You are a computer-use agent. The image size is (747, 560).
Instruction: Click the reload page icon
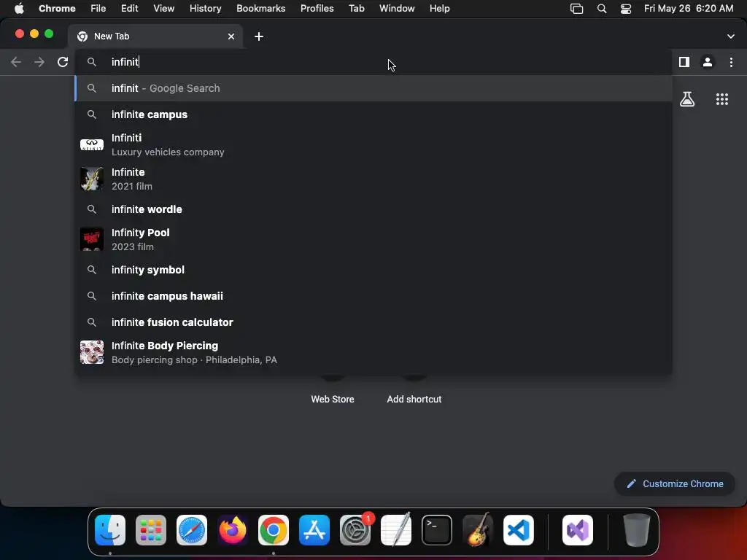(63, 62)
